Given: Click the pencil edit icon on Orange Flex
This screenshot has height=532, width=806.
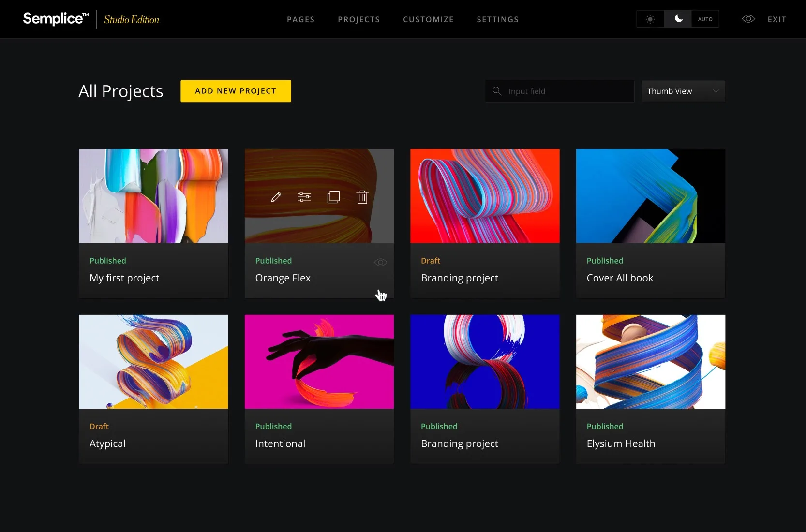Looking at the screenshot, I should [276, 197].
